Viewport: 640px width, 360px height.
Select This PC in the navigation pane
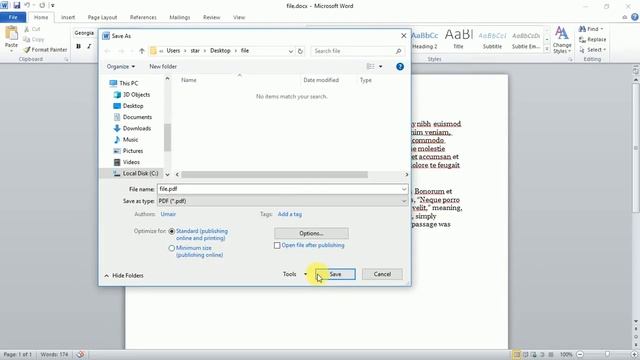click(124, 83)
